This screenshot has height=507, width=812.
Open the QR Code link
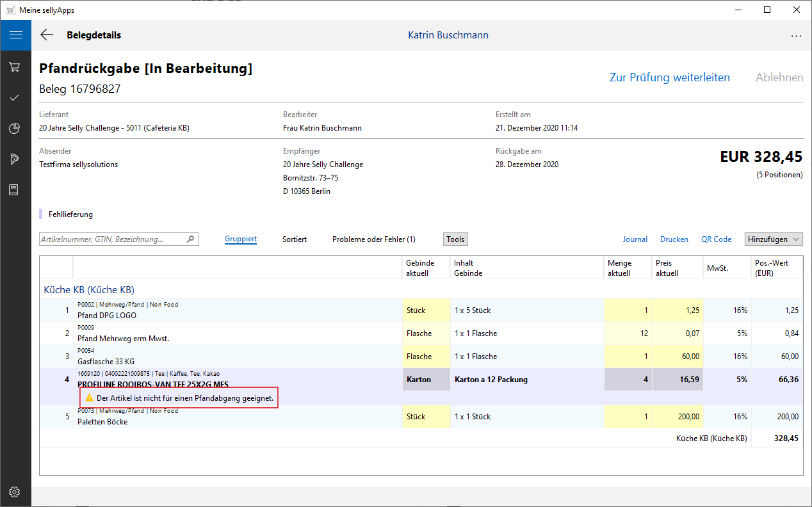click(x=716, y=239)
